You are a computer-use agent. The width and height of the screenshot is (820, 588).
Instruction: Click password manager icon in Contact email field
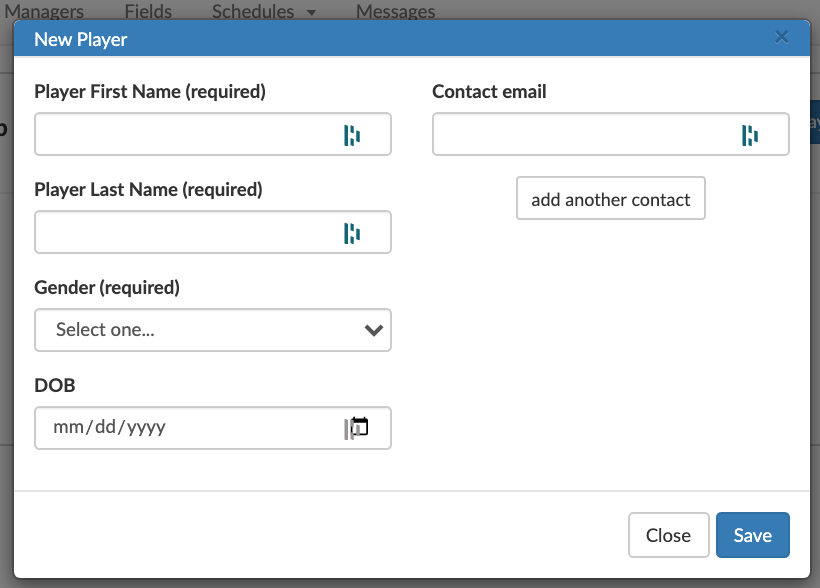click(x=750, y=135)
